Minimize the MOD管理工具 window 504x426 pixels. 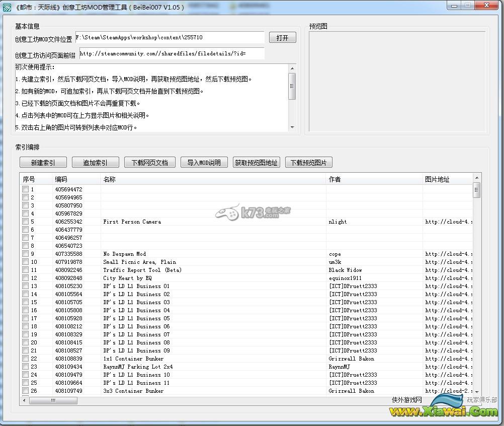coord(454,6)
